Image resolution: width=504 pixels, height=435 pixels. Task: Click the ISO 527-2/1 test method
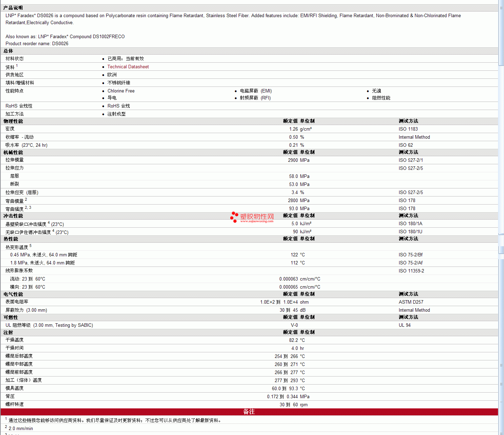click(411, 160)
